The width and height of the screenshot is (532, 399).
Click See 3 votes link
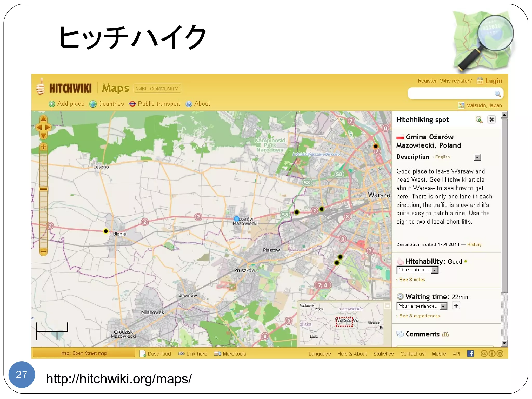point(412,280)
